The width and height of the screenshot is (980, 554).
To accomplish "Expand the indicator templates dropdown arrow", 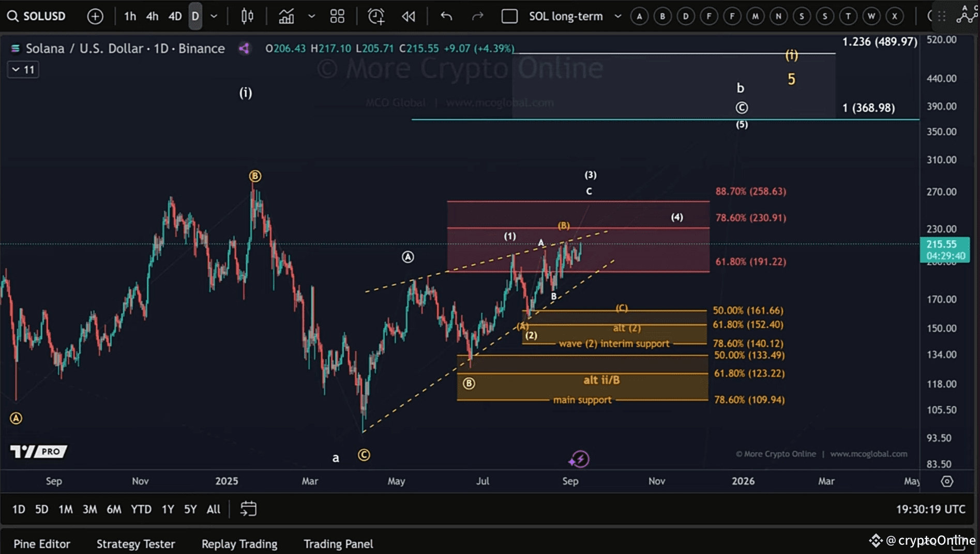I will (x=311, y=17).
